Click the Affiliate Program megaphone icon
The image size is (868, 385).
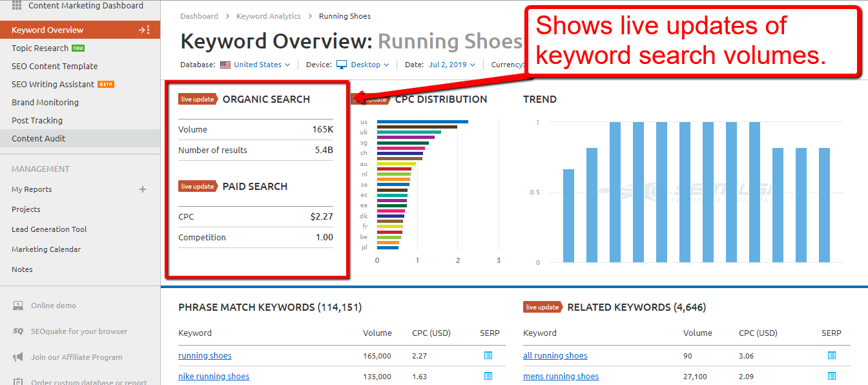[18, 357]
